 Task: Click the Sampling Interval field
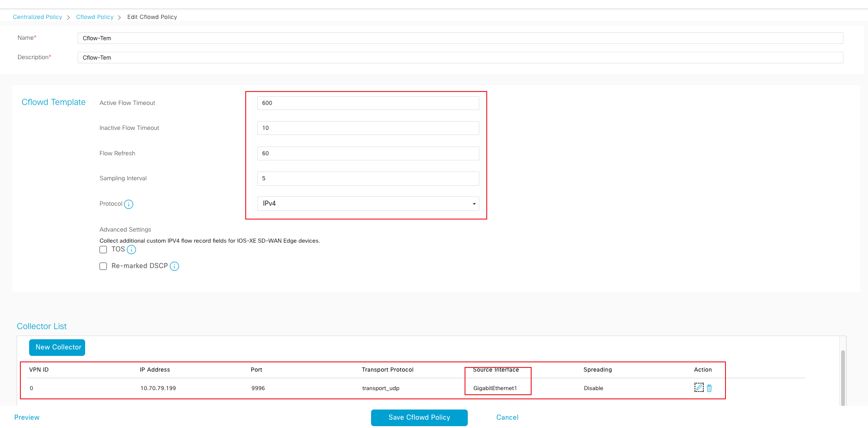coord(368,178)
